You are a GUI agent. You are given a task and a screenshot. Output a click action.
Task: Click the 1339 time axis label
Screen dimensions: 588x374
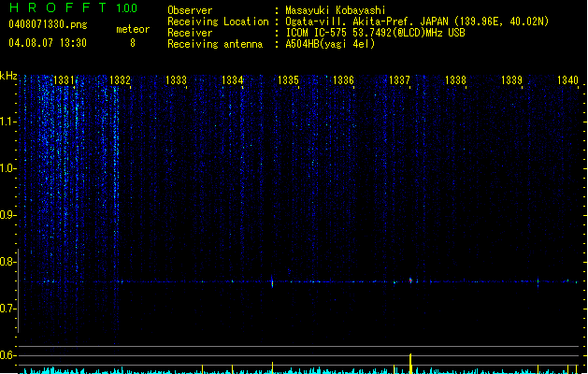[x=511, y=79]
